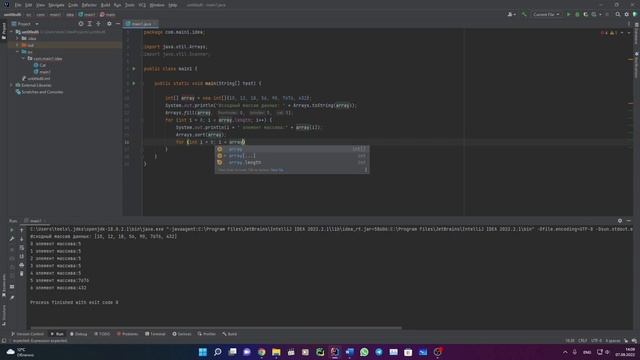Collapse the untitled6 project root node
The width and height of the screenshot is (640, 360).
tap(12, 32)
